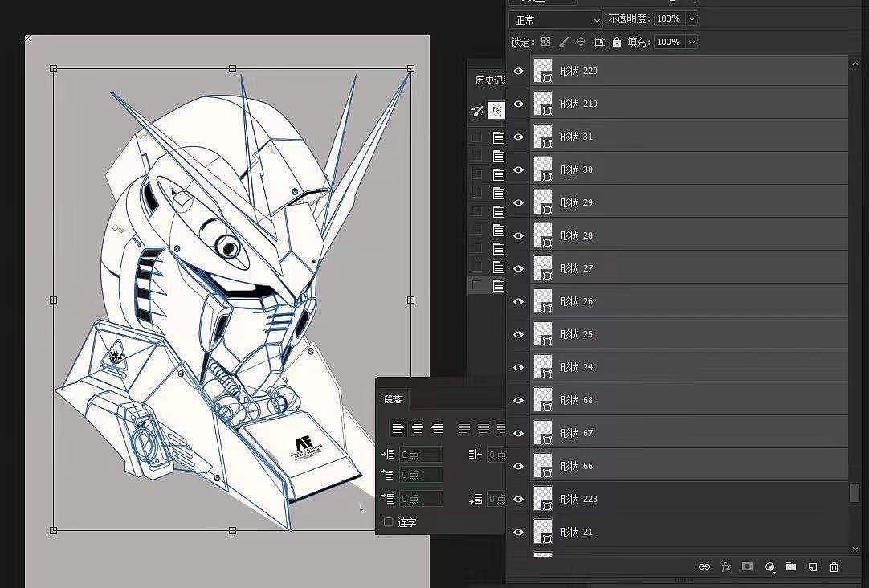Click the middle-left transform handle
The height and width of the screenshot is (588, 869).
click(53, 300)
